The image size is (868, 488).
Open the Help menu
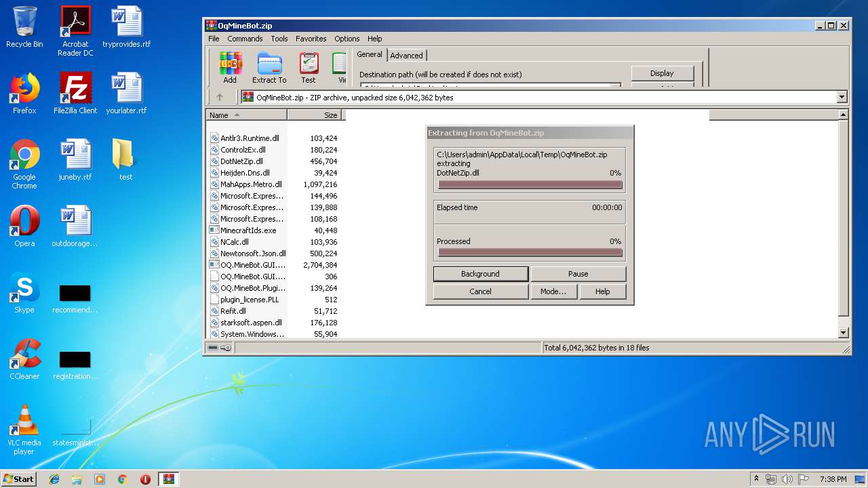[375, 39]
